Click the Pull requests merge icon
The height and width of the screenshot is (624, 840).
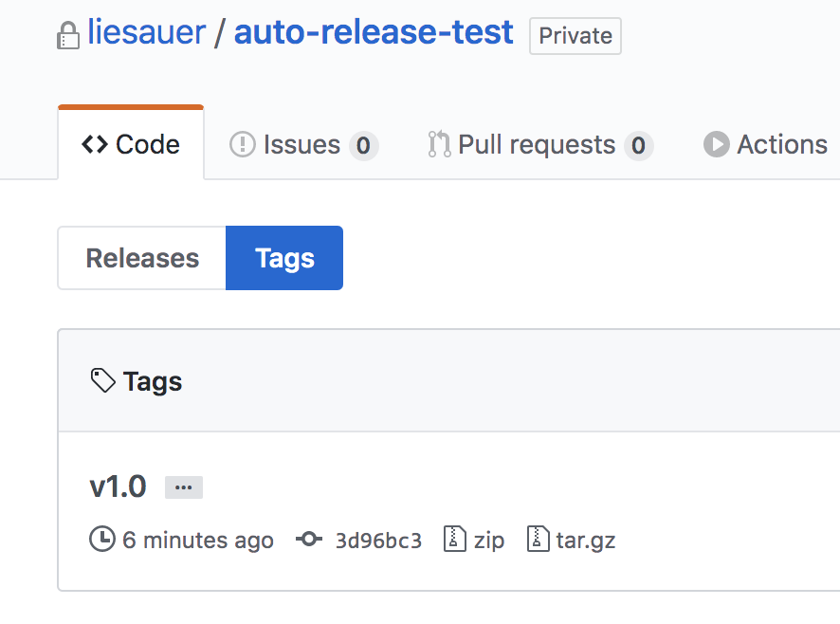click(x=439, y=144)
